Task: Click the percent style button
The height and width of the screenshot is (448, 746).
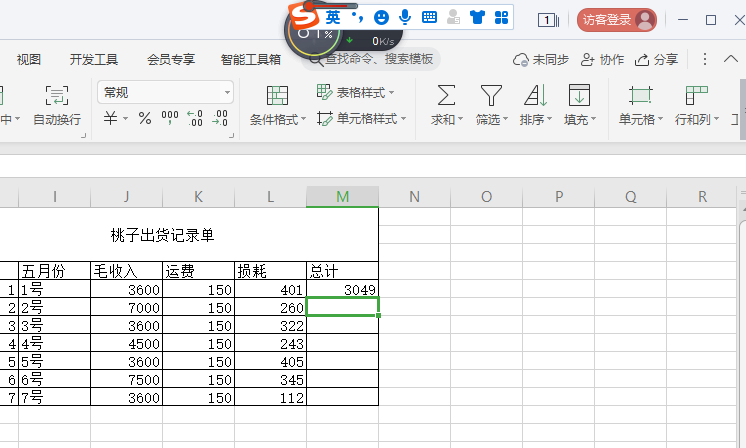Action: (x=145, y=119)
